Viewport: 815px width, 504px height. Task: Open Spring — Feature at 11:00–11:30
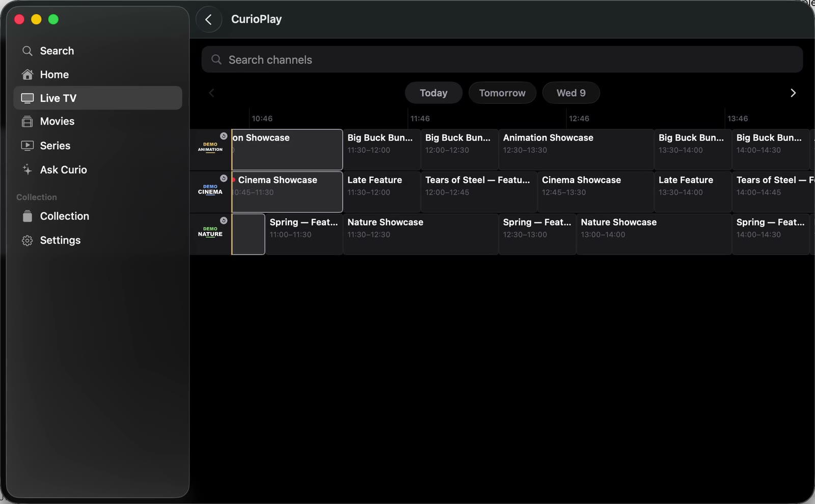click(304, 234)
